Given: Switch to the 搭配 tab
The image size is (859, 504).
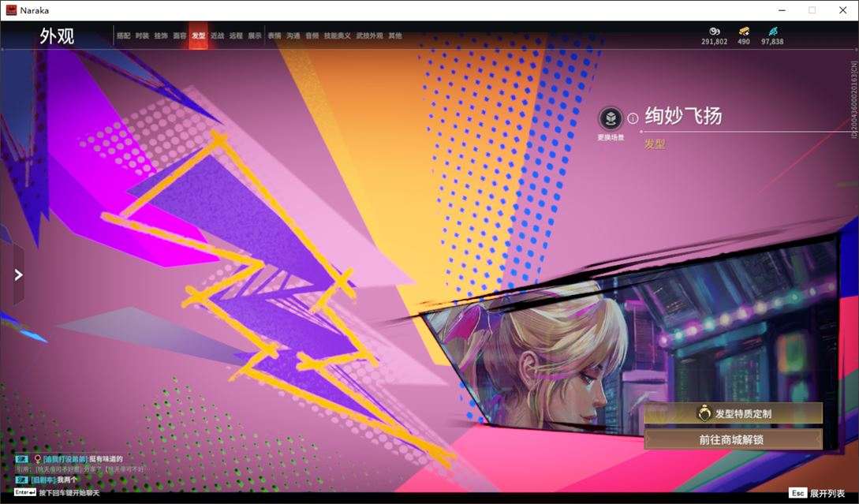Looking at the screenshot, I should 123,35.
